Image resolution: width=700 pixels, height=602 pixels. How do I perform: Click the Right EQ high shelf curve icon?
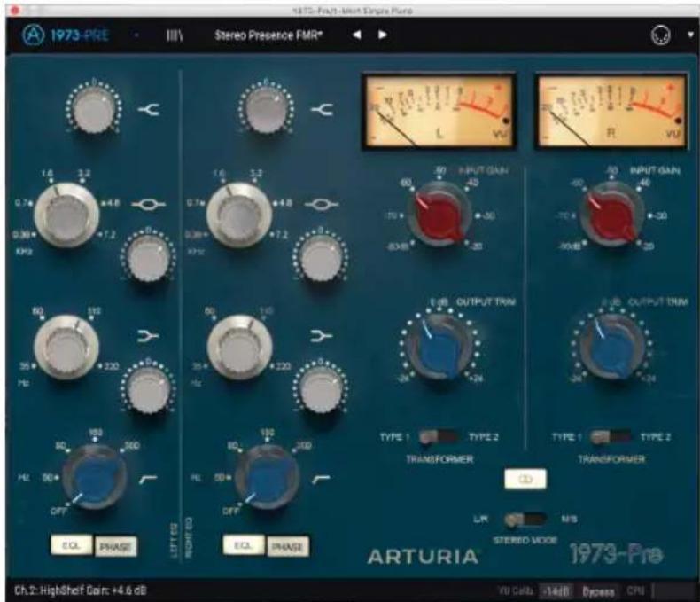322,109
